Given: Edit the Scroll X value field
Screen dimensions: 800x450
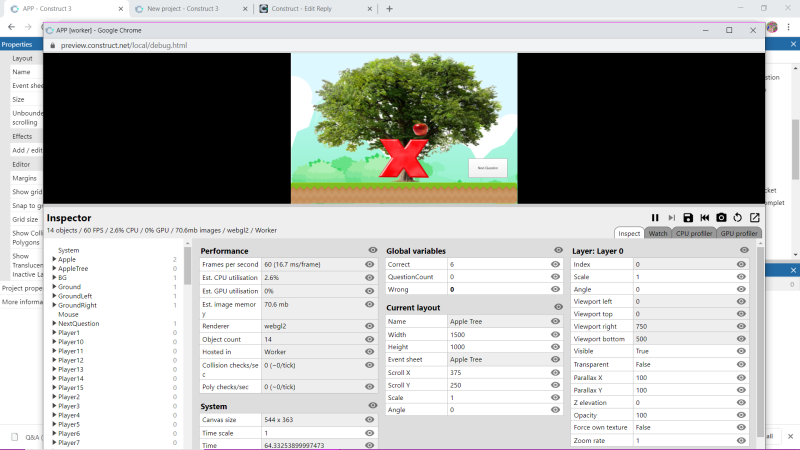Looking at the screenshot, I should click(x=497, y=372).
